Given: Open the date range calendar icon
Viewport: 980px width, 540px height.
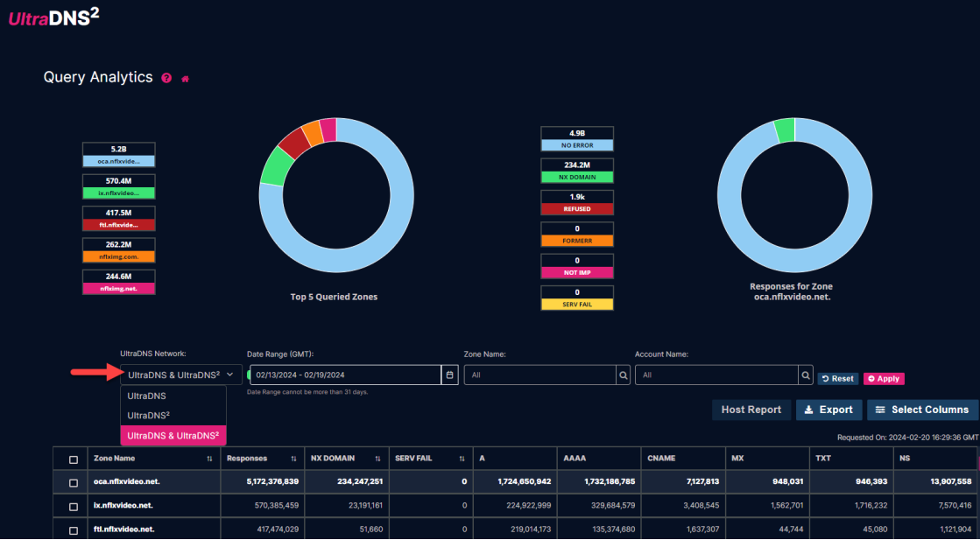Looking at the screenshot, I should pos(450,375).
